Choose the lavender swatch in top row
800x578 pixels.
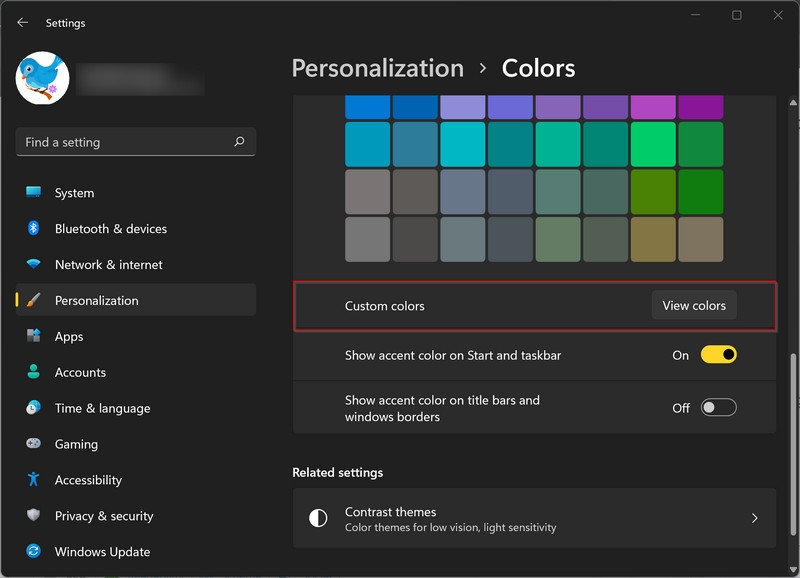(x=462, y=107)
